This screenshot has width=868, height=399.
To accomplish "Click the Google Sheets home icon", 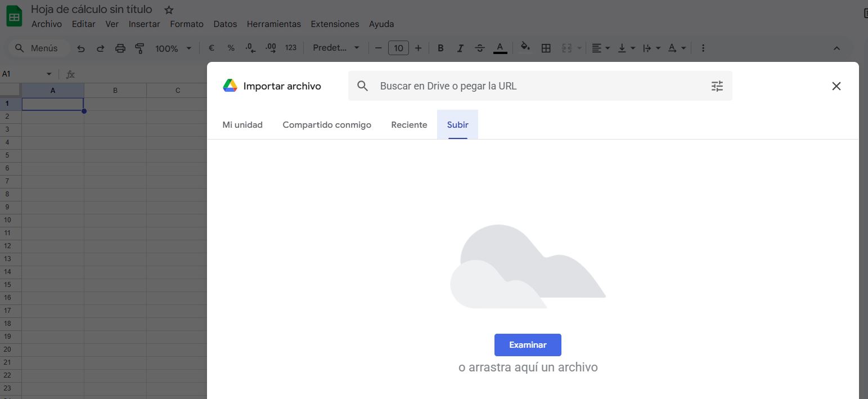I will [x=14, y=16].
